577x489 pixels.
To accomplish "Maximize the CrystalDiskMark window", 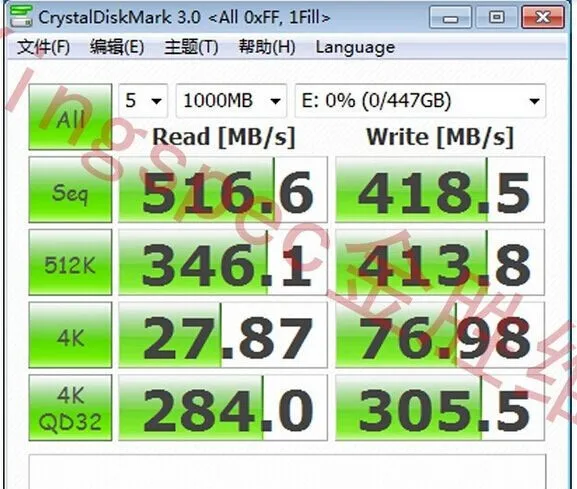I will point(496,17).
